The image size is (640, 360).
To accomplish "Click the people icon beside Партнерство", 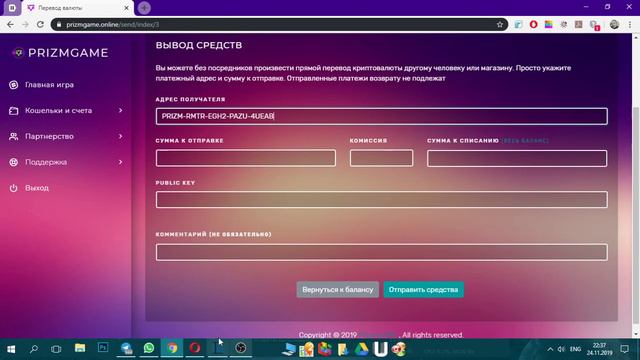I will 13,136.
